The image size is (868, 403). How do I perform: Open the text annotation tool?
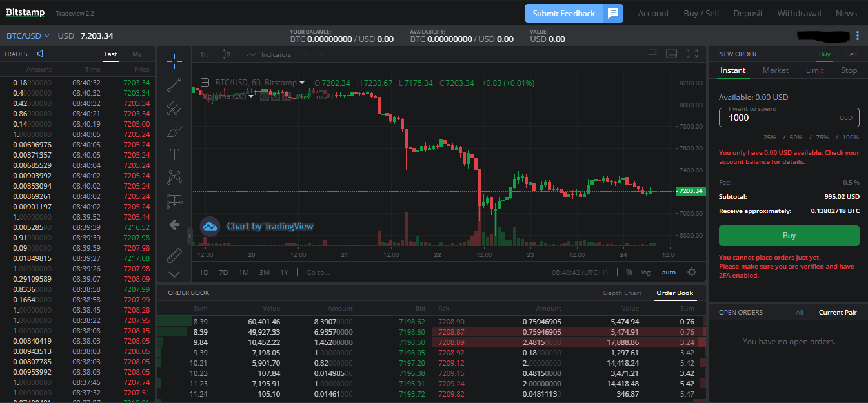174,154
